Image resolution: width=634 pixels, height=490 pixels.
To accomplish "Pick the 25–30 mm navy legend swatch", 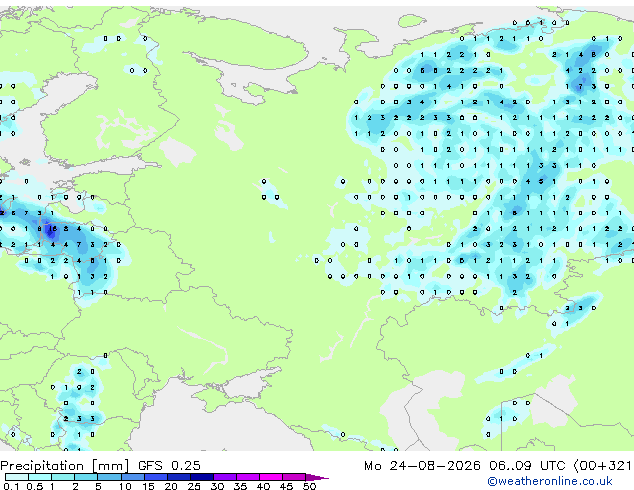I will coord(201,477).
